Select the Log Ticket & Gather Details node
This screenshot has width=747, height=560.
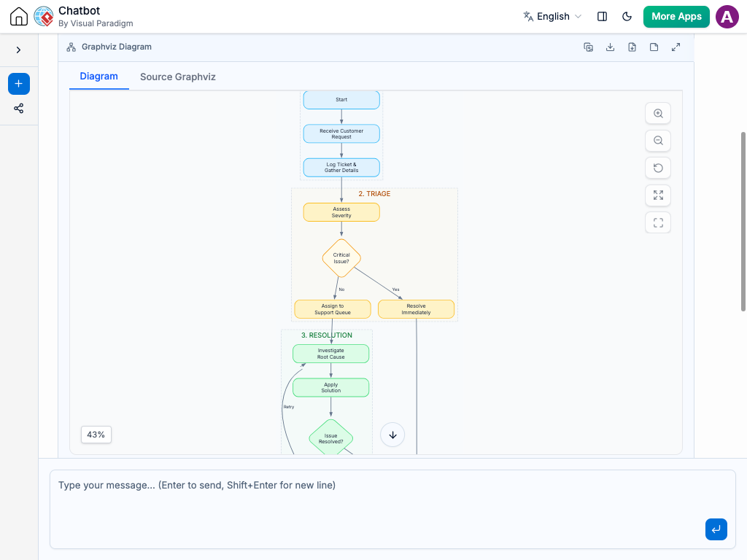[x=341, y=168]
